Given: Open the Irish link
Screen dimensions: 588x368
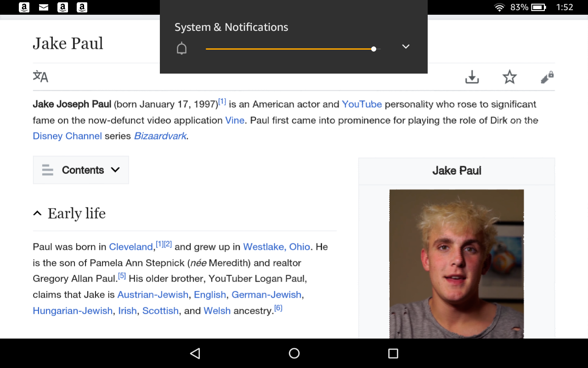Looking at the screenshot, I should [127, 311].
